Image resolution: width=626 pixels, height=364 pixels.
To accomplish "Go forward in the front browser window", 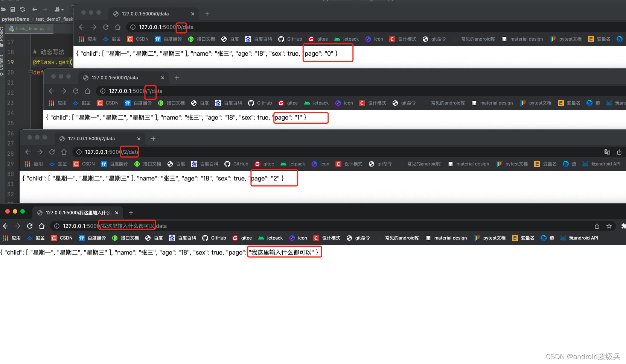I will 18,226.
